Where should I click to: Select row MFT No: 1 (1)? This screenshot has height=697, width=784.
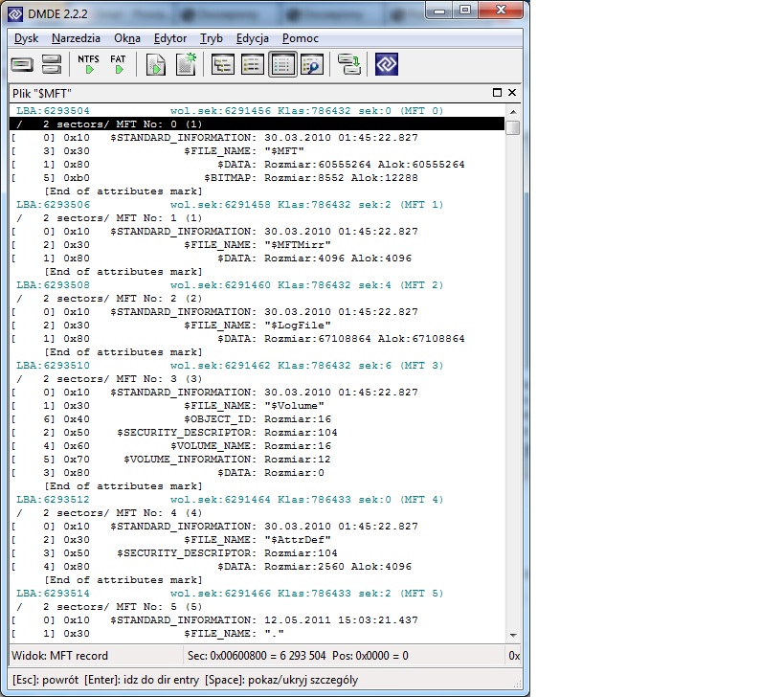click(257, 218)
